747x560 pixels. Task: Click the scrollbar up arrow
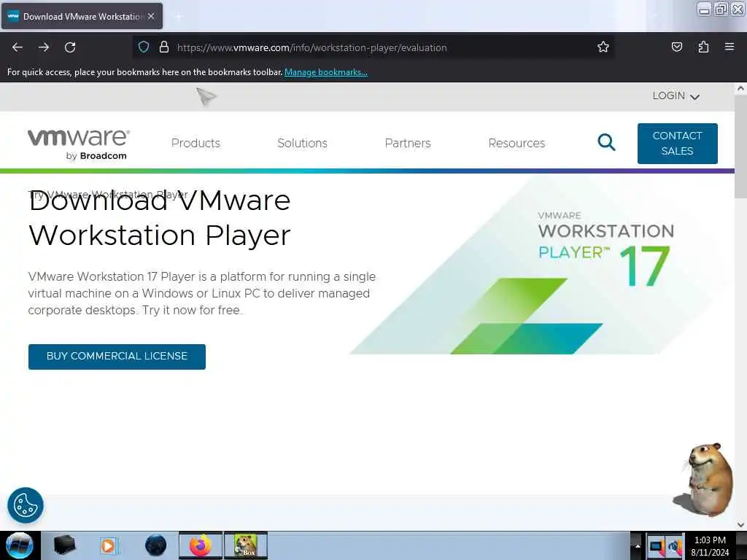740,88
